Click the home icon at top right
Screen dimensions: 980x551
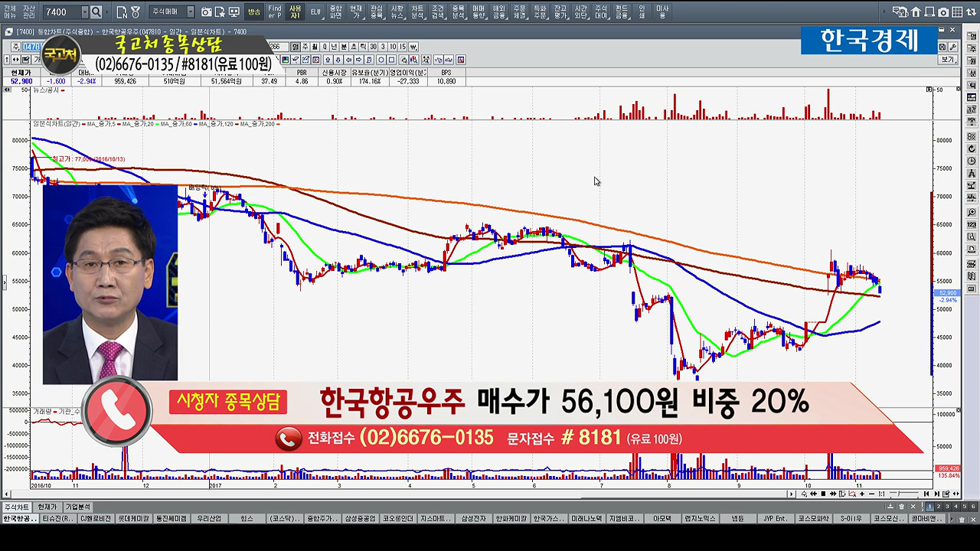coord(916,12)
